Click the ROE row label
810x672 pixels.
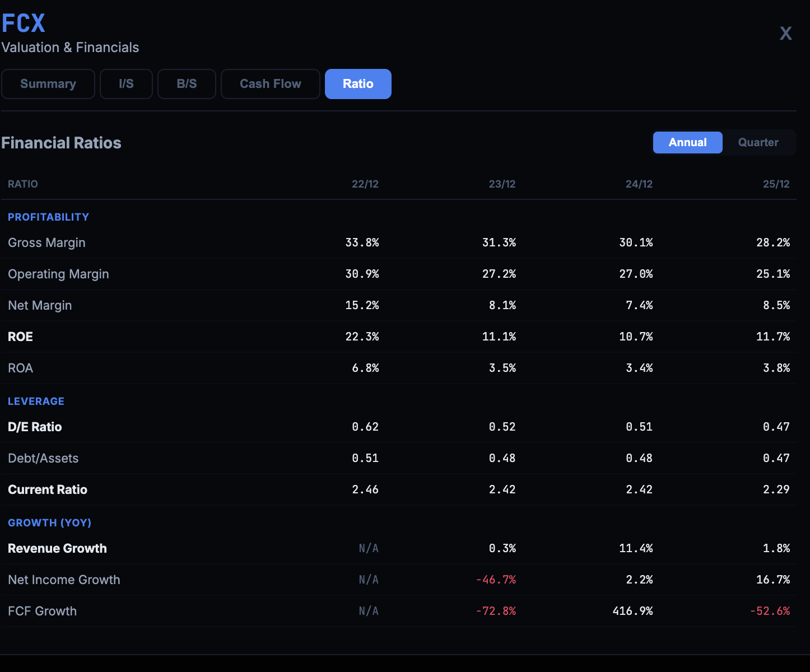click(21, 337)
